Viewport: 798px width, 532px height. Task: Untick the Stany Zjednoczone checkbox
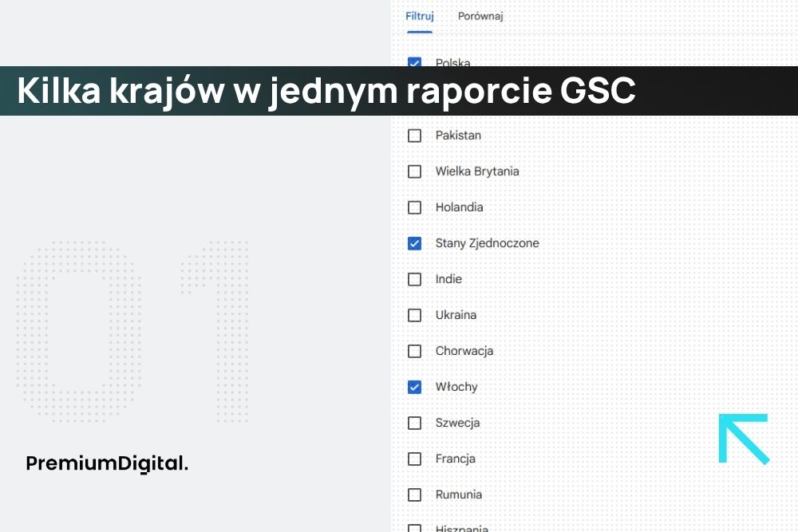point(415,243)
